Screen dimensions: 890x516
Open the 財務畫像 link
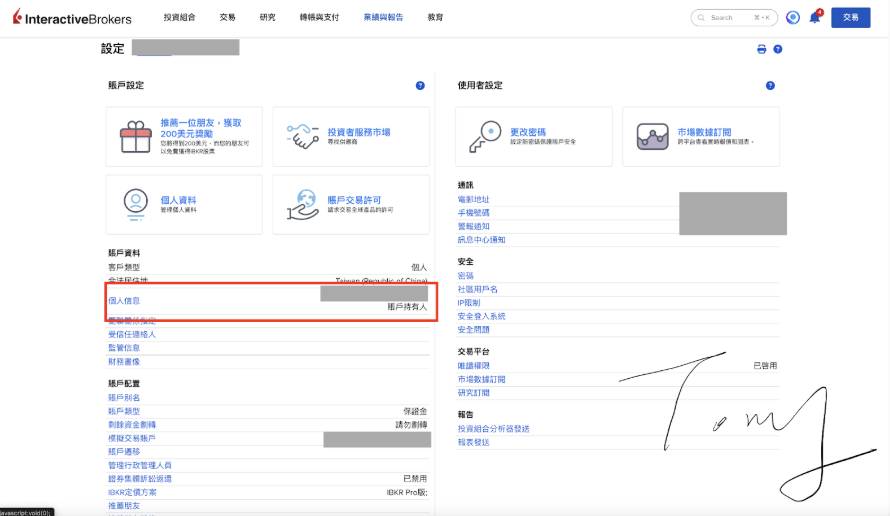[124, 362]
